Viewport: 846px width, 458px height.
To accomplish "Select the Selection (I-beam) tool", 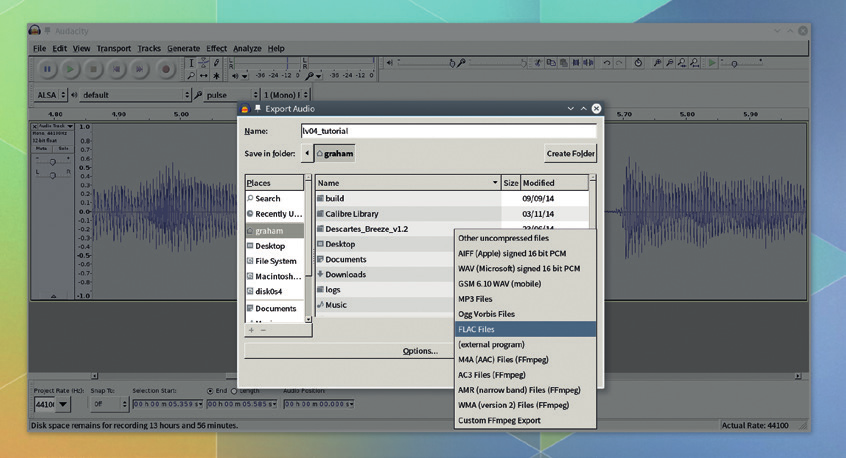I will (x=191, y=63).
